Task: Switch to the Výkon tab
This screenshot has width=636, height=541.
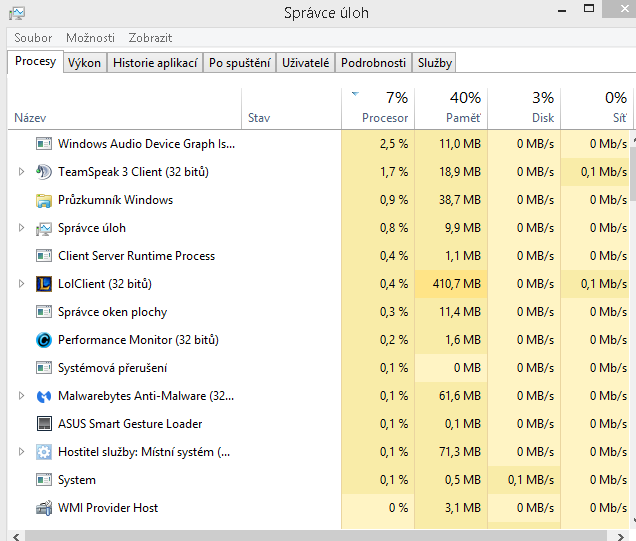Action: [x=84, y=63]
